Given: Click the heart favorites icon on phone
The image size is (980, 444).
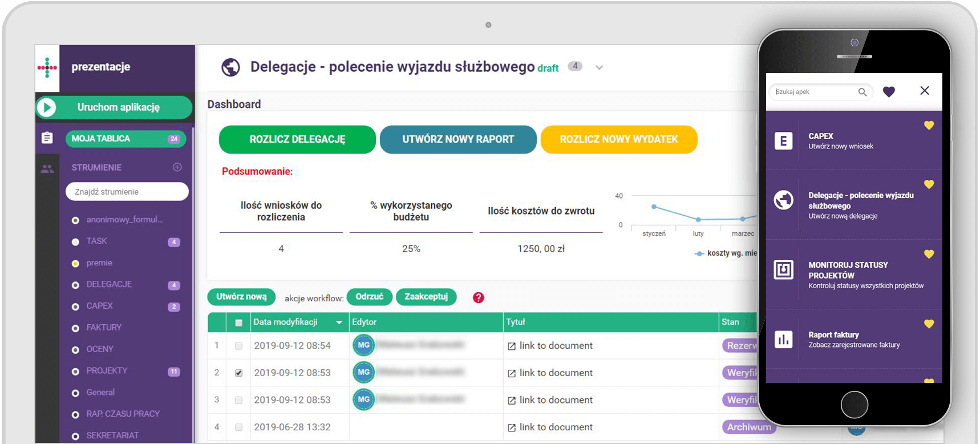Looking at the screenshot, I should [889, 91].
